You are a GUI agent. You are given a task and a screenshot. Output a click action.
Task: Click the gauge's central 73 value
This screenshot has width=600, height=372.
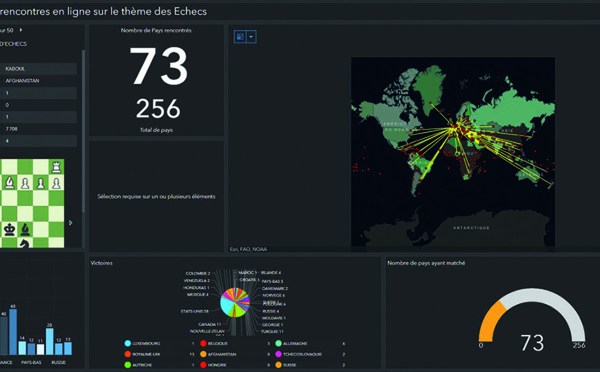click(x=532, y=343)
